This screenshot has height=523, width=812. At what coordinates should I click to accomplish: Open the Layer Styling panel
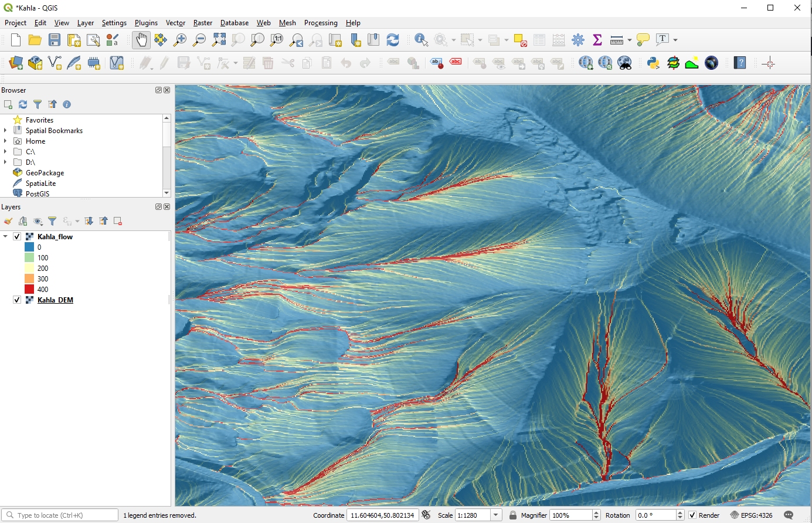click(8, 221)
